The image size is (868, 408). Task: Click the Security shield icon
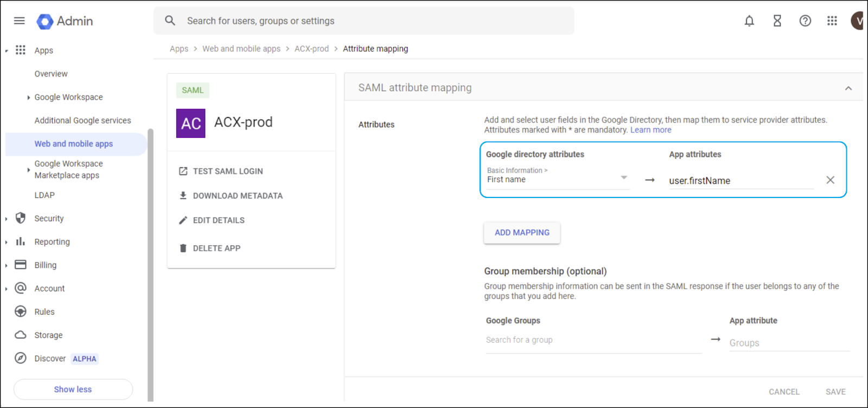pyautogui.click(x=21, y=218)
